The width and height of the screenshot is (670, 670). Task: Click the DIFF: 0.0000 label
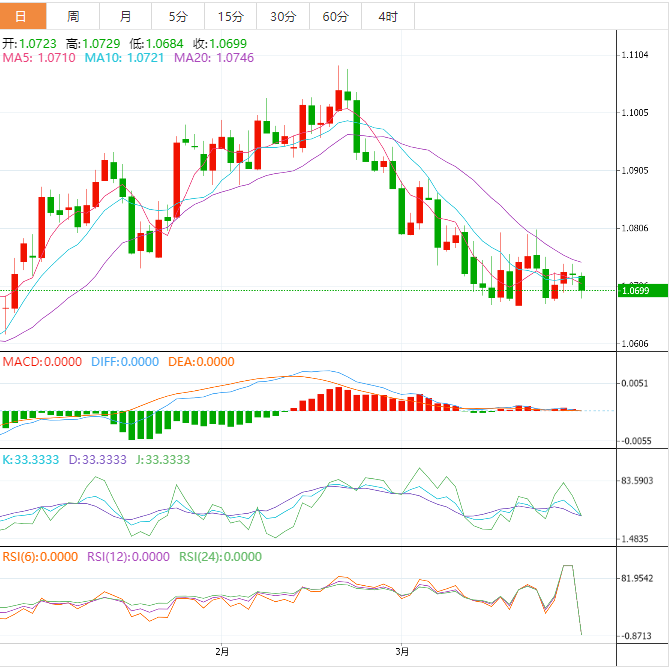pos(125,362)
